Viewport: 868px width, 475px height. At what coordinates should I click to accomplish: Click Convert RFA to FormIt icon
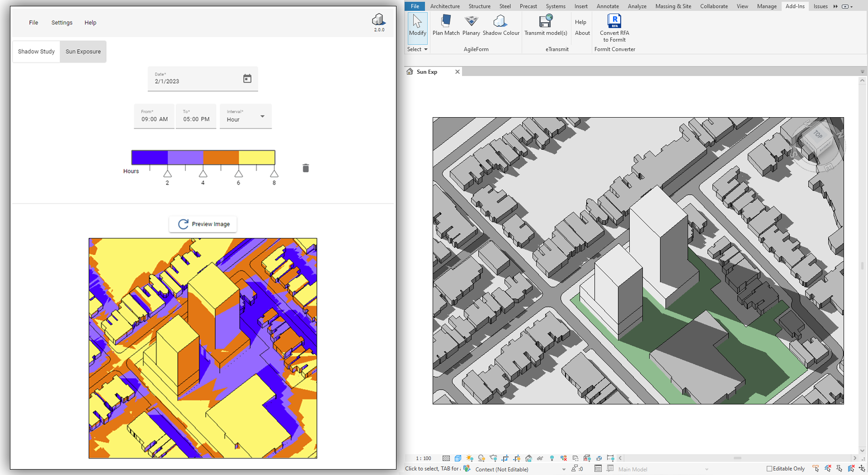614,21
